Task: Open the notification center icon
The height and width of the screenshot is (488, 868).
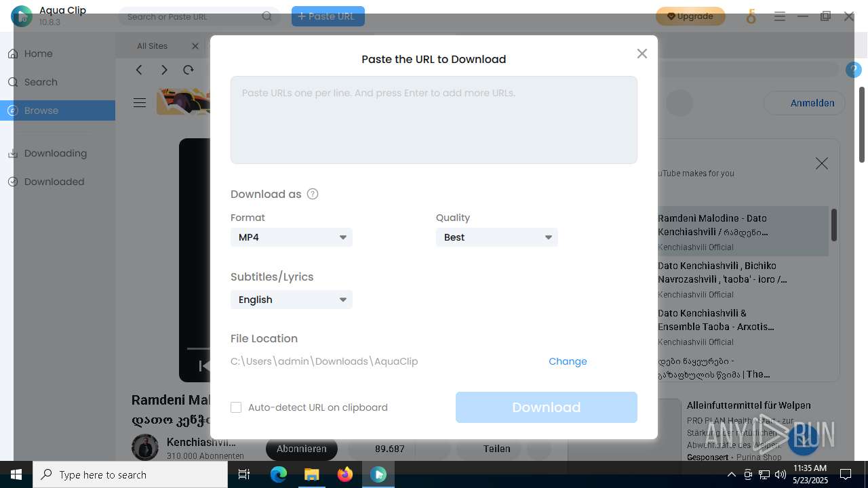Action: coord(846,474)
